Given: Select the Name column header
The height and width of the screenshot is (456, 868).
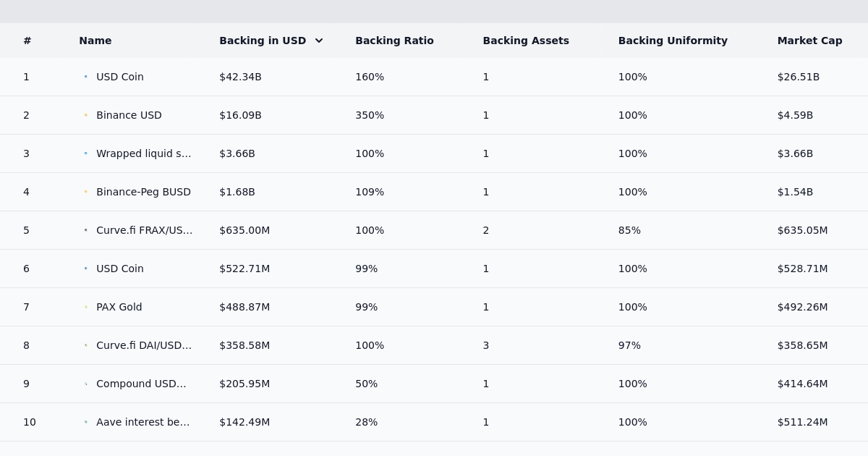Looking at the screenshot, I should click(x=95, y=41).
